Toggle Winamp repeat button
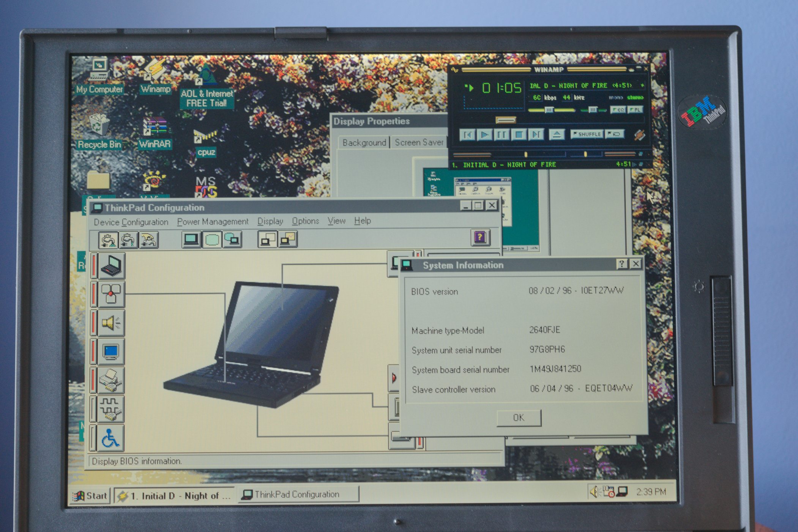 coord(615,134)
